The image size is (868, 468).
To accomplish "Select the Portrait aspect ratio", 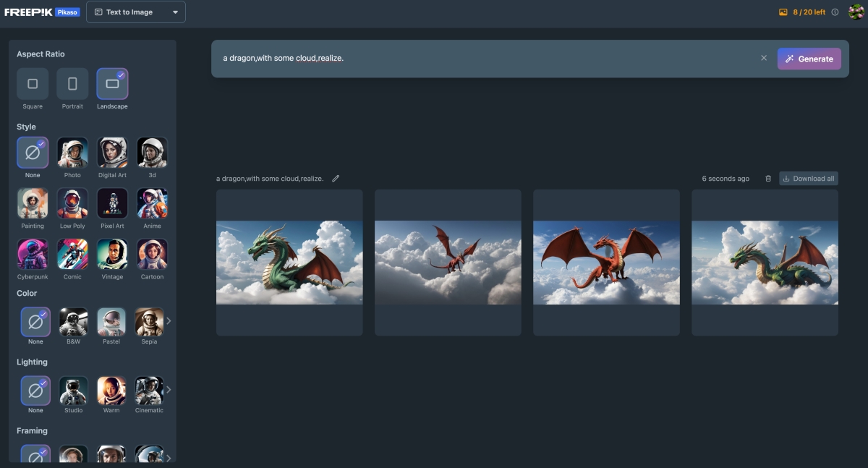I will 72,84.
